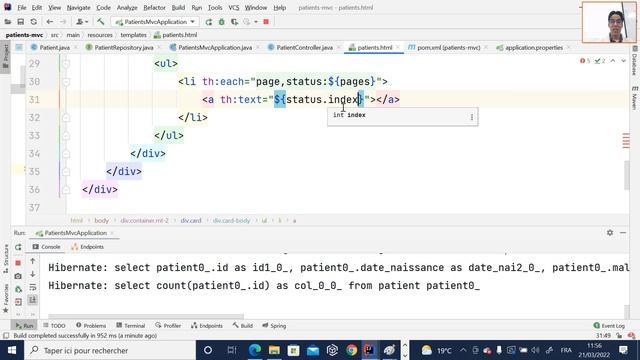Screen dimensions: 640x360
Task: Open Terminal tool window button
Action: [x=131, y=325]
